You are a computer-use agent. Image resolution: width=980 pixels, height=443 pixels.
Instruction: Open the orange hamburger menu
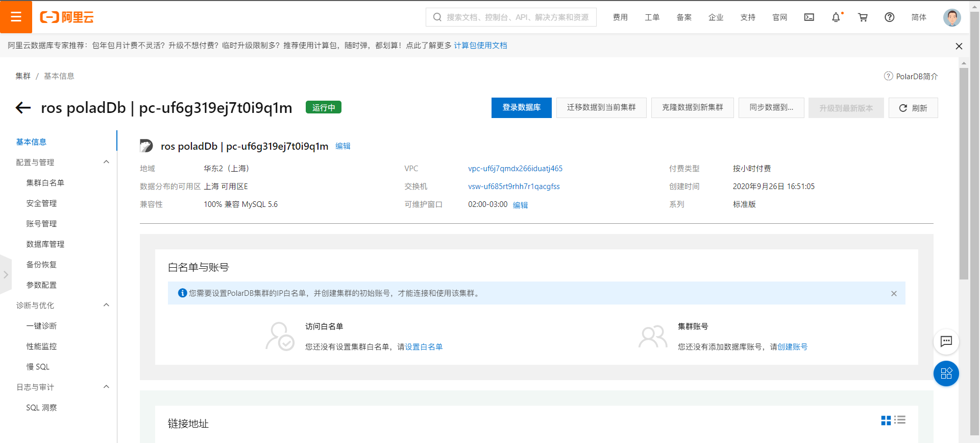tap(16, 17)
